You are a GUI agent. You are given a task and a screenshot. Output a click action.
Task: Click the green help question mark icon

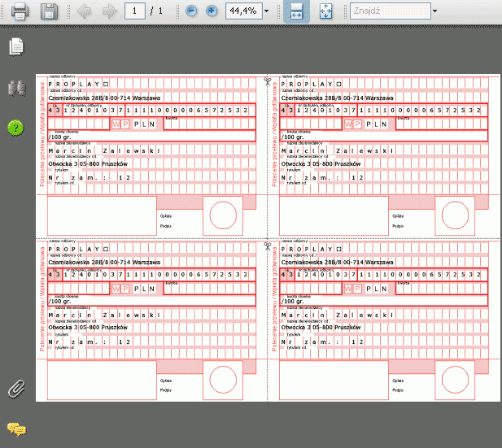pyautogui.click(x=15, y=128)
